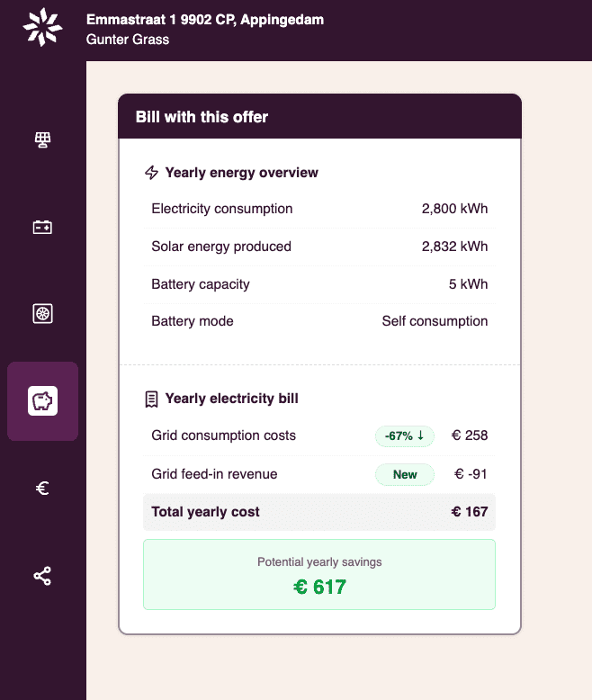
Task: Click the customer name Gunter Grass
Action: click(x=127, y=40)
